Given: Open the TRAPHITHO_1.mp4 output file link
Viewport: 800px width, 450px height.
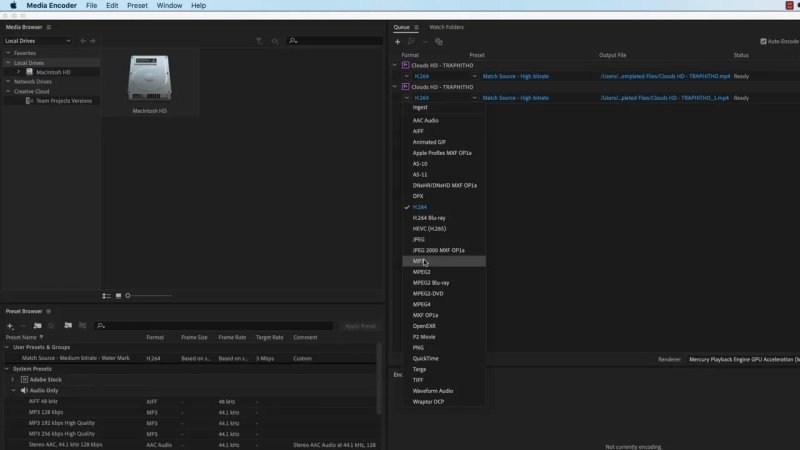Looking at the screenshot, I should [664, 98].
